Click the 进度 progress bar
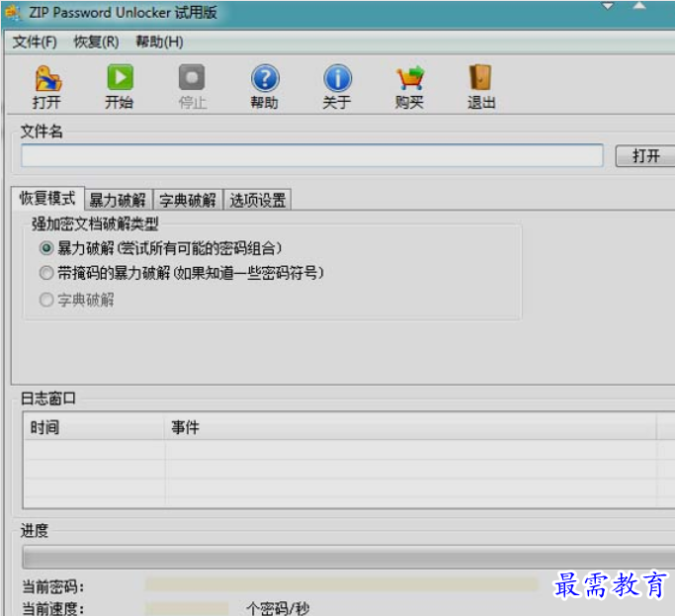Viewport: 675px width, 616px height. [x=349, y=557]
